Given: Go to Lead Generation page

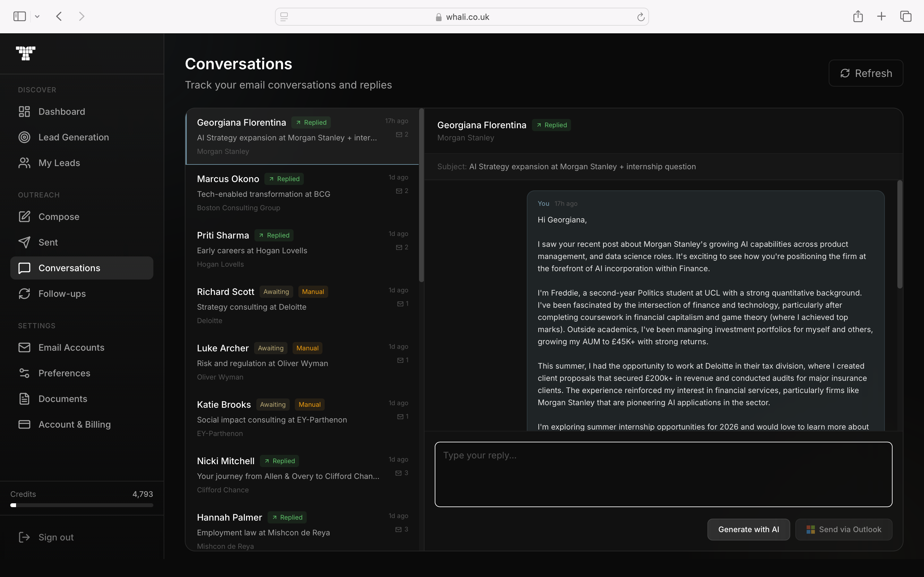Looking at the screenshot, I should [x=73, y=137].
